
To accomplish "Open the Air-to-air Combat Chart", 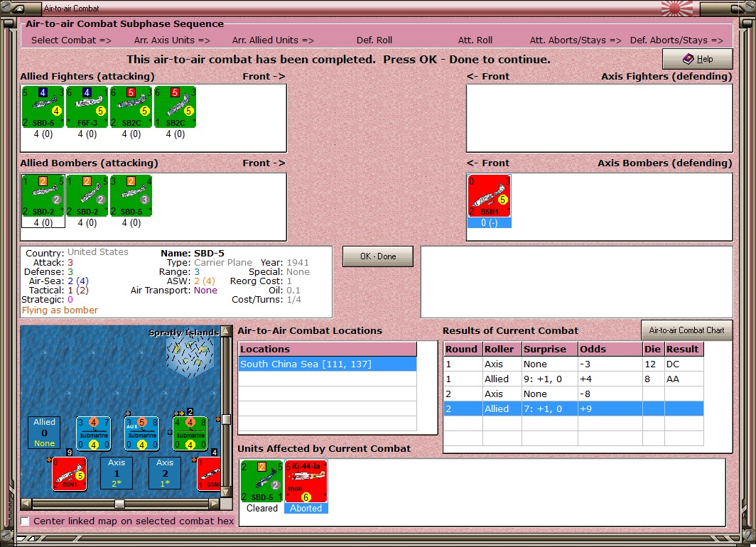I will 686,330.
